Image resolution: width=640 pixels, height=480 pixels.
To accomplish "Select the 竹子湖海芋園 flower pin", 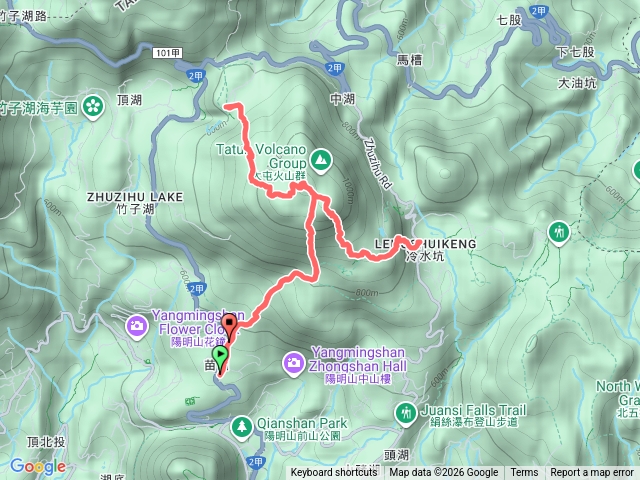I will [93, 107].
